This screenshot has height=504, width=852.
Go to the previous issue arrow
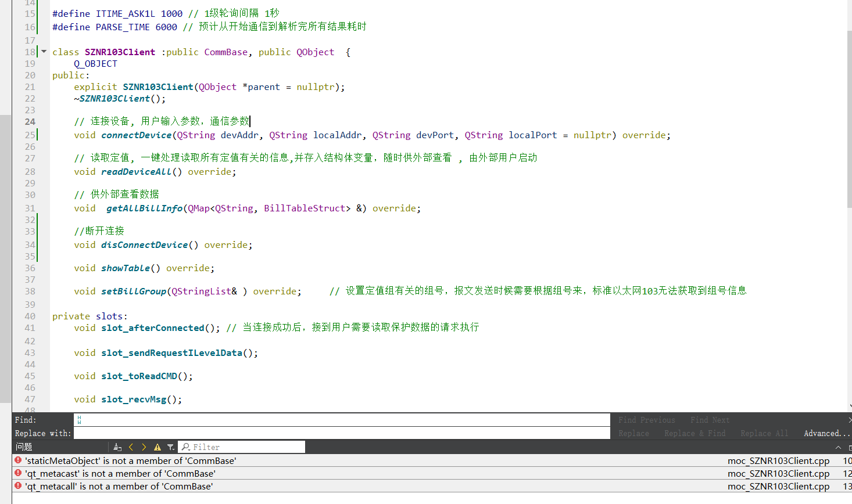131,447
